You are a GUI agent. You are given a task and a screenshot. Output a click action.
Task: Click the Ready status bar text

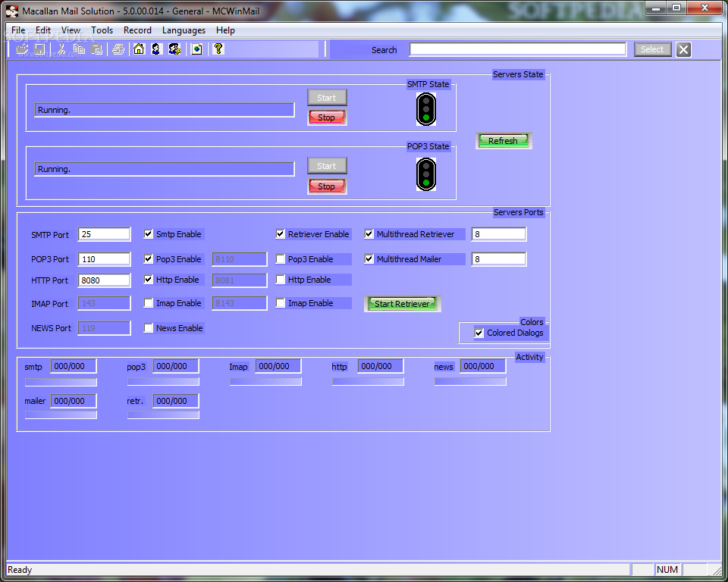20,570
